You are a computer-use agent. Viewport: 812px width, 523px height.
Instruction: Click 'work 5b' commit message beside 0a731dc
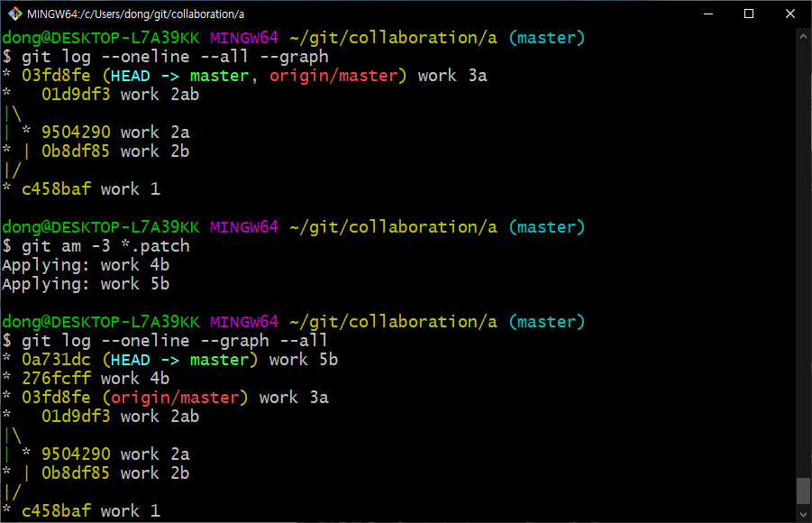[x=304, y=360]
